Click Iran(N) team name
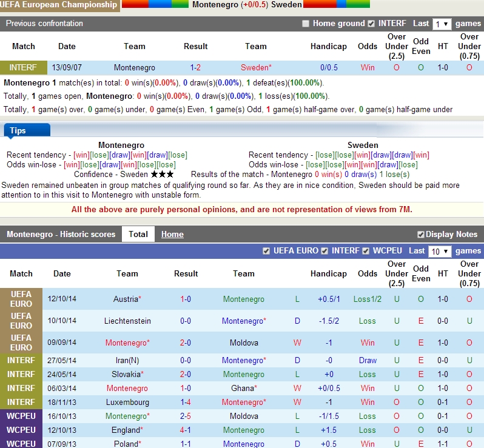Viewport: 484px width, 448px height. pos(127,360)
